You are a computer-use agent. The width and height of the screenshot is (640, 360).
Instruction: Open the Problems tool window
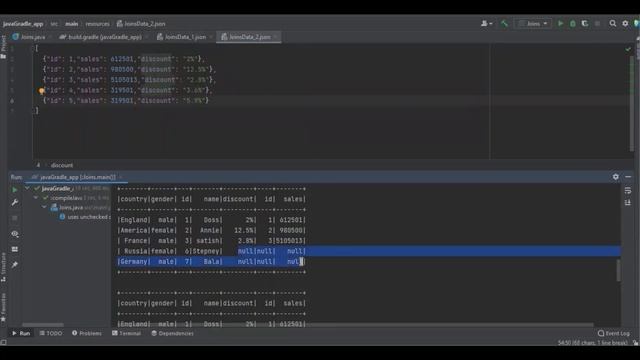pyautogui.click(x=87, y=333)
